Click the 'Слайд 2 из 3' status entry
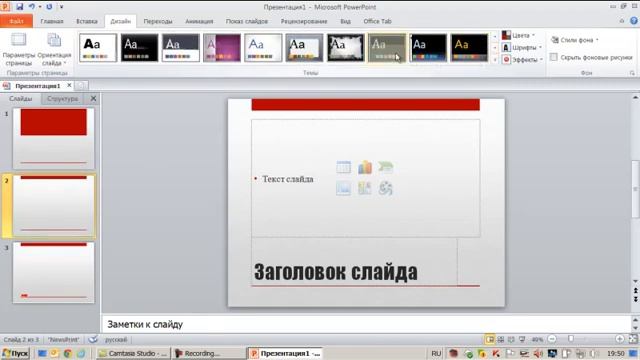 click(21, 340)
